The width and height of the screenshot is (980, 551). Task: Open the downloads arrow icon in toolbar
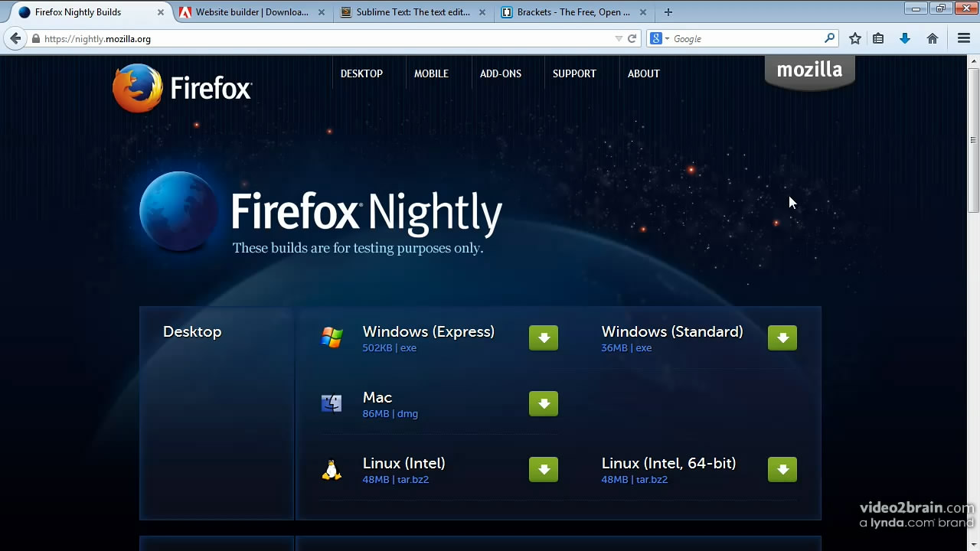(905, 38)
